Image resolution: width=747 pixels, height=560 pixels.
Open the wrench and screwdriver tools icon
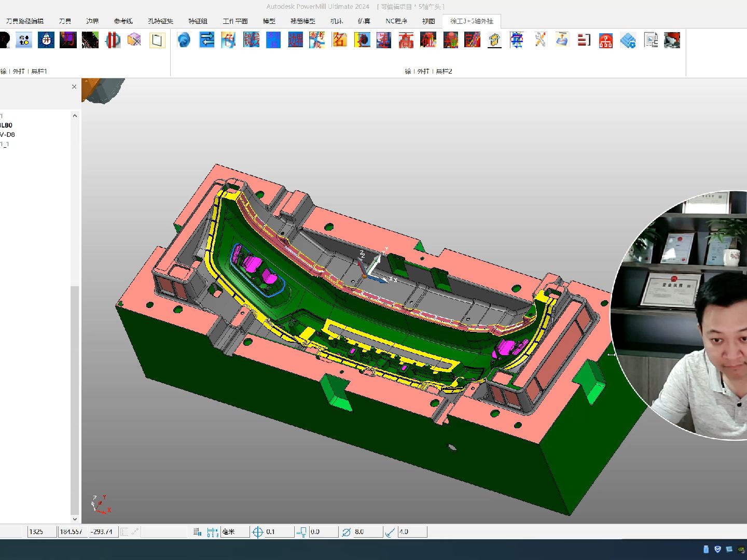pos(540,40)
